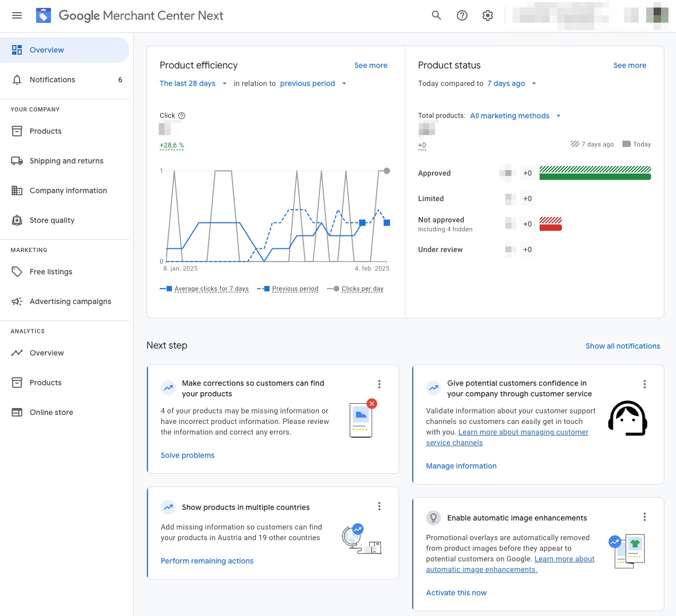Click the globe illustration on countries card
This screenshot has height=616, width=676.
(x=361, y=539)
